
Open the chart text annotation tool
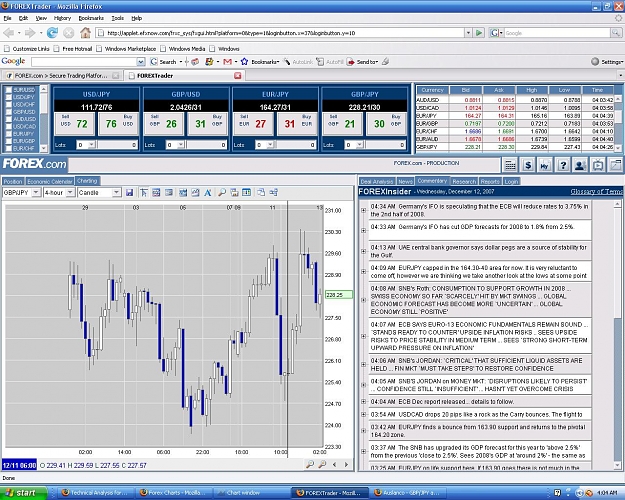click(x=208, y=193)
